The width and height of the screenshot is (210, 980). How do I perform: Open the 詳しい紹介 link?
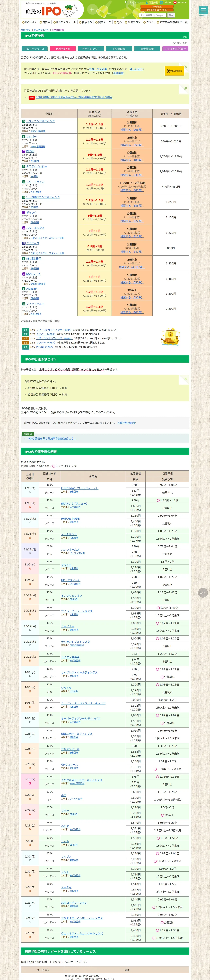136,69
